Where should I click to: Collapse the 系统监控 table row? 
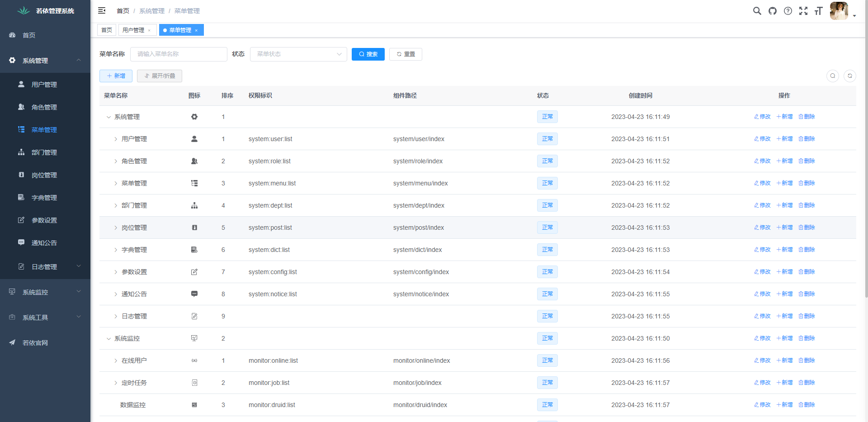tap(108, 339)
